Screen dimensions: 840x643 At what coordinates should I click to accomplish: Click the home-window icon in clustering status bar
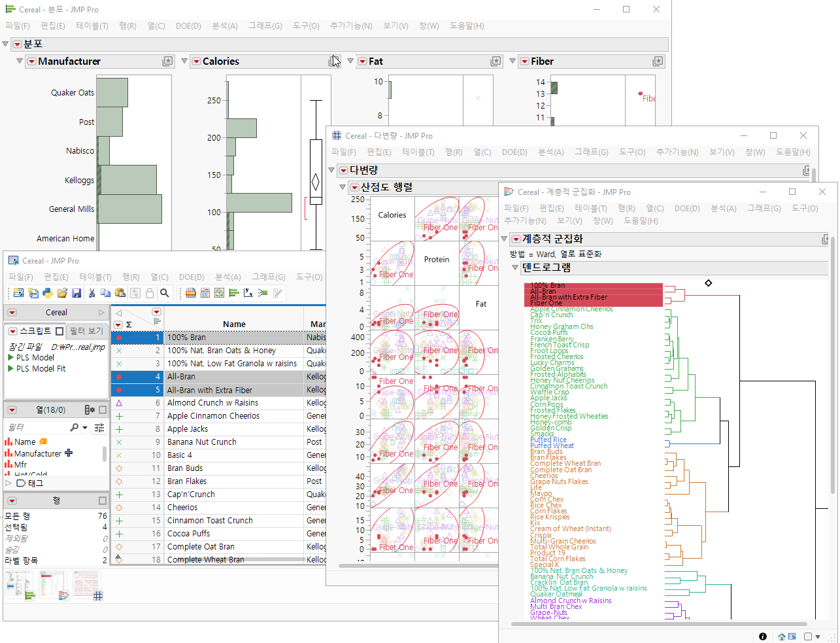tap(782, 636)
